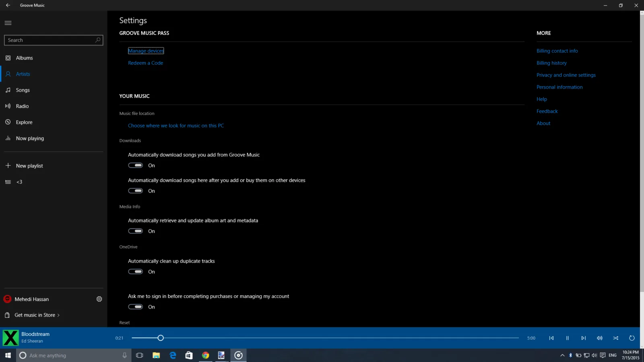Open the Help link
Screen dimensions: 644x362
pyautogui.click(x=542, y=99)
